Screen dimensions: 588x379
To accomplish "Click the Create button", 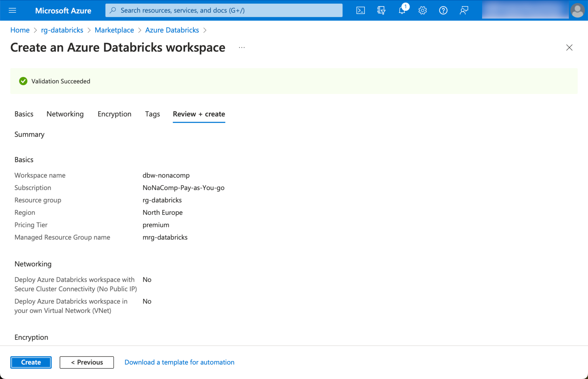I will point(31,362).
